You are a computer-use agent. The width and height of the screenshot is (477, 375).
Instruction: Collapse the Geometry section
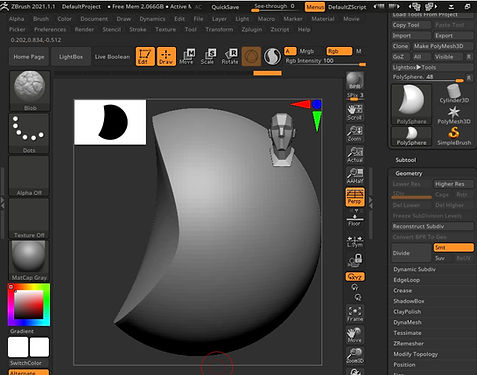(409, 173)
